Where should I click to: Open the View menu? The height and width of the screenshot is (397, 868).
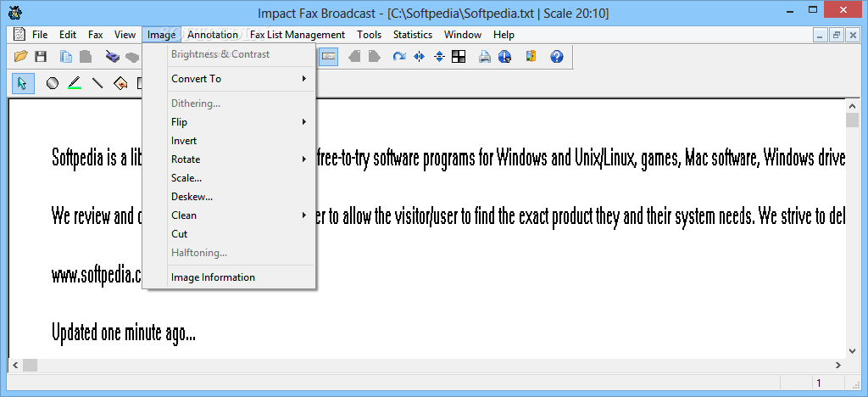125,34
